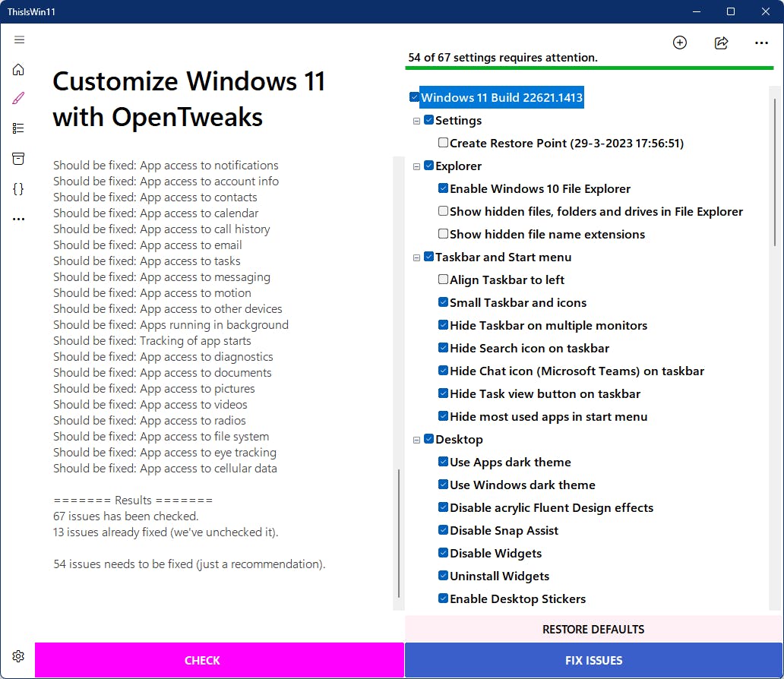Check Show hidden files, folders and drives
This screenshot has height=679, width=784.
click(x=443, y=211)
